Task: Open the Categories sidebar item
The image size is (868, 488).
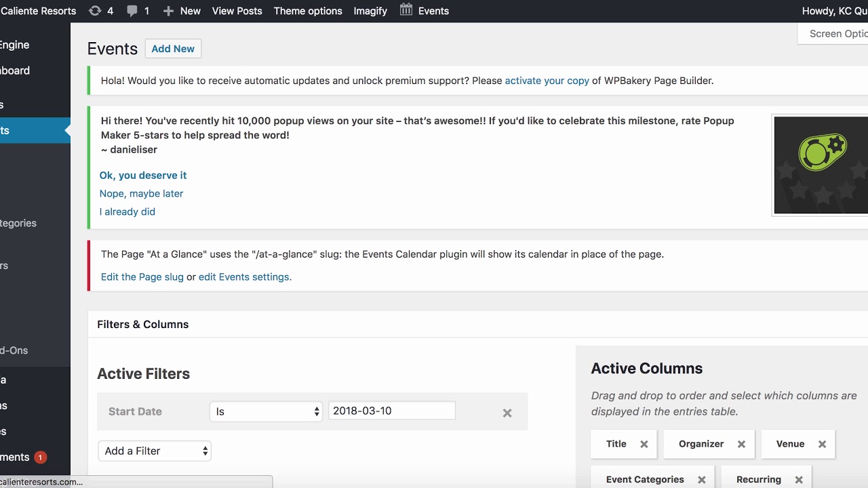Action: (18, 223)
